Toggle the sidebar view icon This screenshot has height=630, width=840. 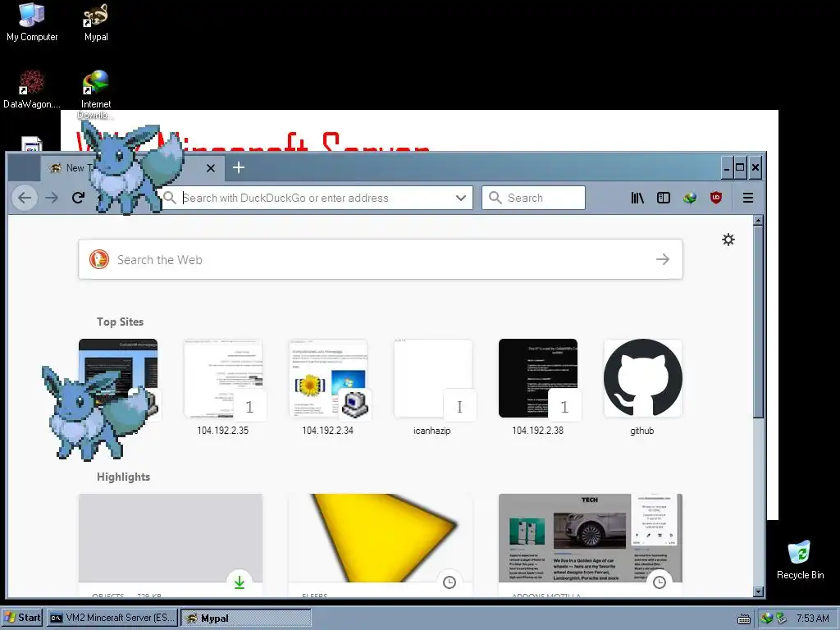click(x=663, y=198)
